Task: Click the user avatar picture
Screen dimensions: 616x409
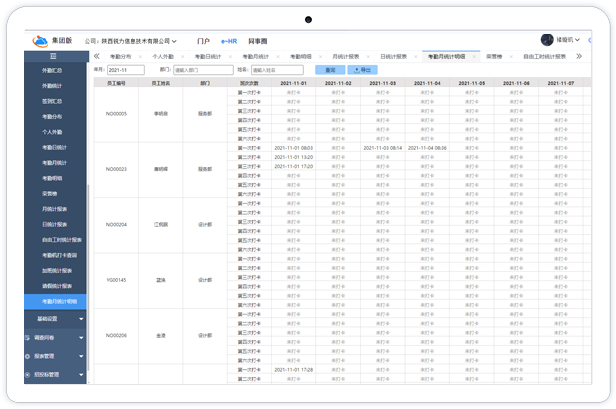Action: (547, 40)
